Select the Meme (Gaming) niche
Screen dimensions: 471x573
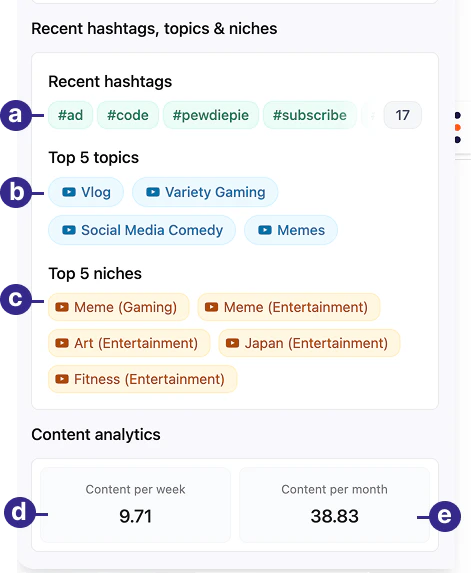[119, 307]
